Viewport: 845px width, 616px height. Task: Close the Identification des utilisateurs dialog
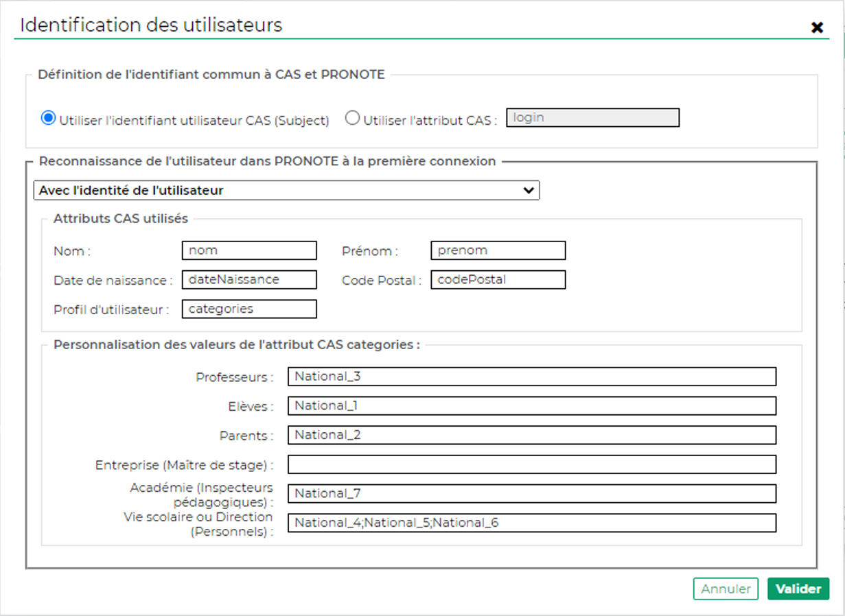pos(817,27)
